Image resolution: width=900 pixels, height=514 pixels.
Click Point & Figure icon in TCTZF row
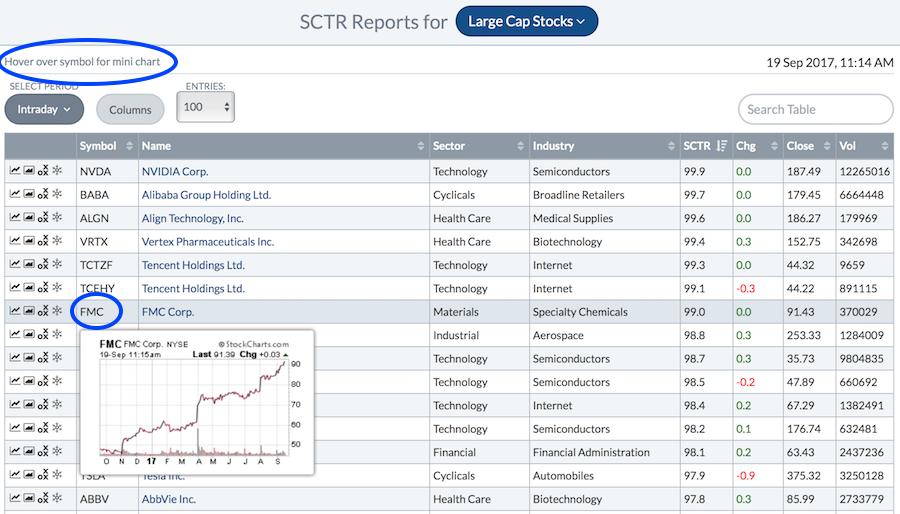(x=42, y=265)
